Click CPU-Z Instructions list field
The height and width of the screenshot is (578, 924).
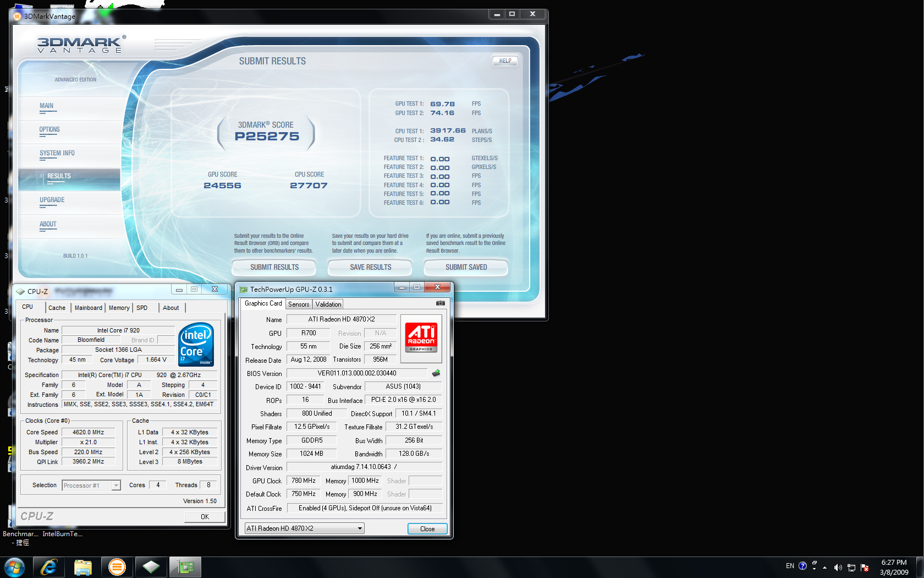(139, 405)
